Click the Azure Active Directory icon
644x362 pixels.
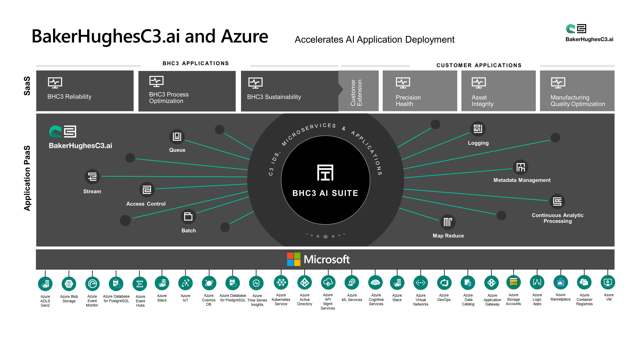[x=304, y=283]
